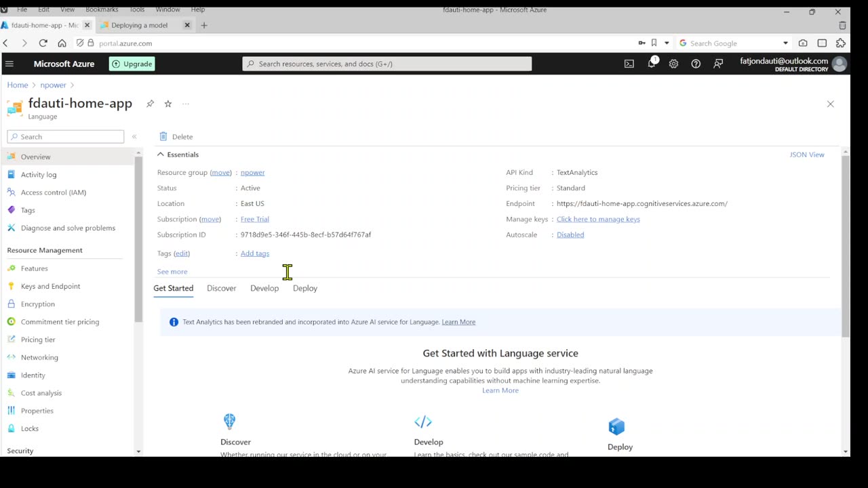Viewport: 868px width, 488px height.
Task: Click here to manage keys link
Action: [x=598, y=219]
